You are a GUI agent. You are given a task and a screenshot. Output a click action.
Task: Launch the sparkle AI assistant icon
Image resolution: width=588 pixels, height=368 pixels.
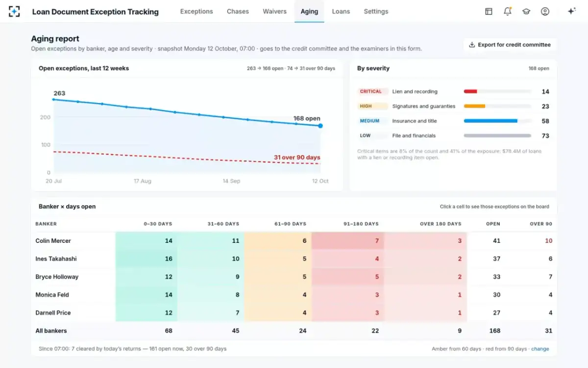[571, 11]
